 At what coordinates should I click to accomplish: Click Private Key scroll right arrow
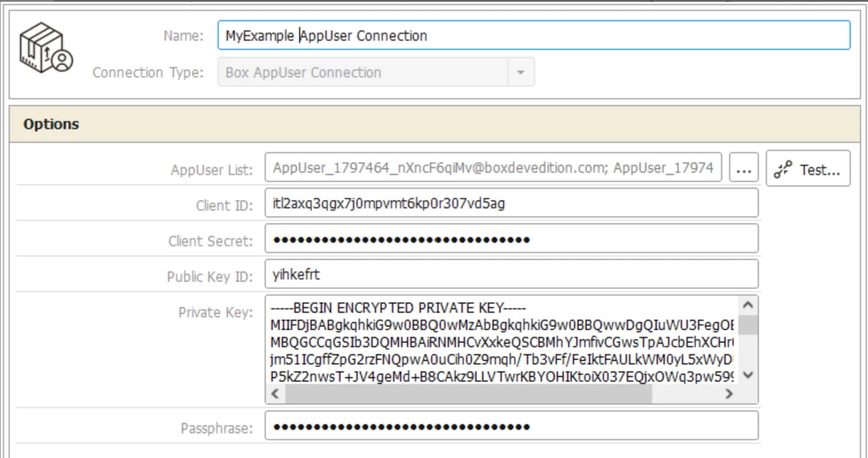(729, 394)
